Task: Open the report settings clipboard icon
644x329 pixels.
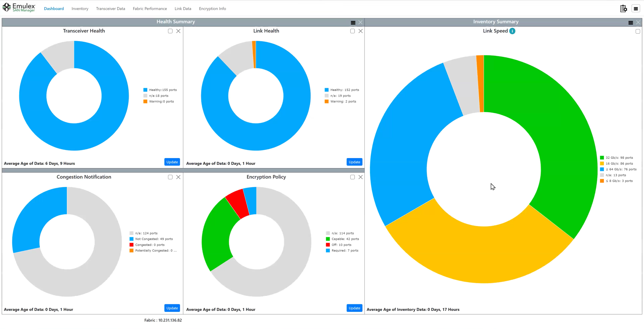Action: 623,9
